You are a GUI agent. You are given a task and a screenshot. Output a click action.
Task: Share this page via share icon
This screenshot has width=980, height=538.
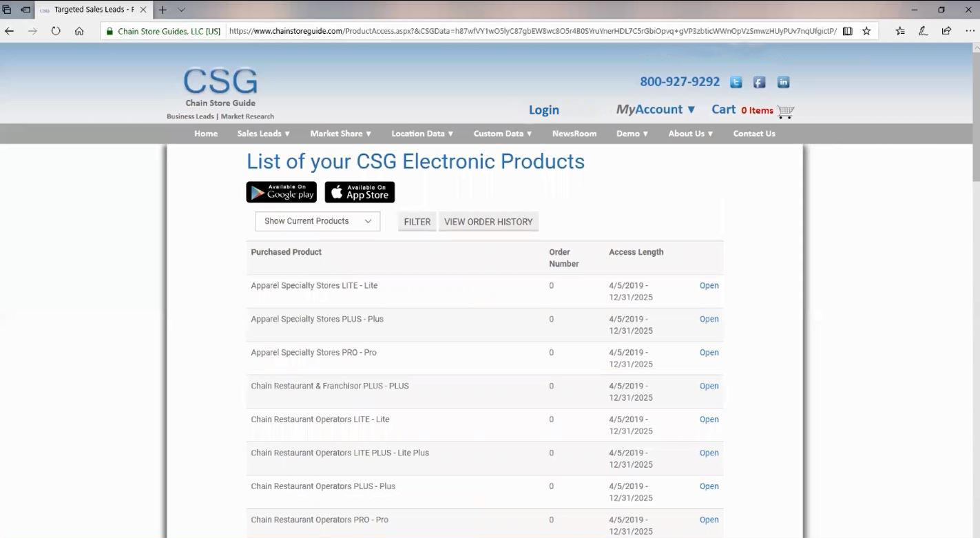(x=947, y=31)
